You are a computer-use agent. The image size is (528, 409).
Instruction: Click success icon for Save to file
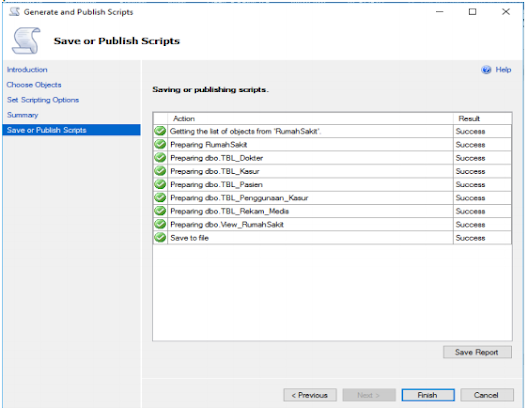tap(160, 238)
